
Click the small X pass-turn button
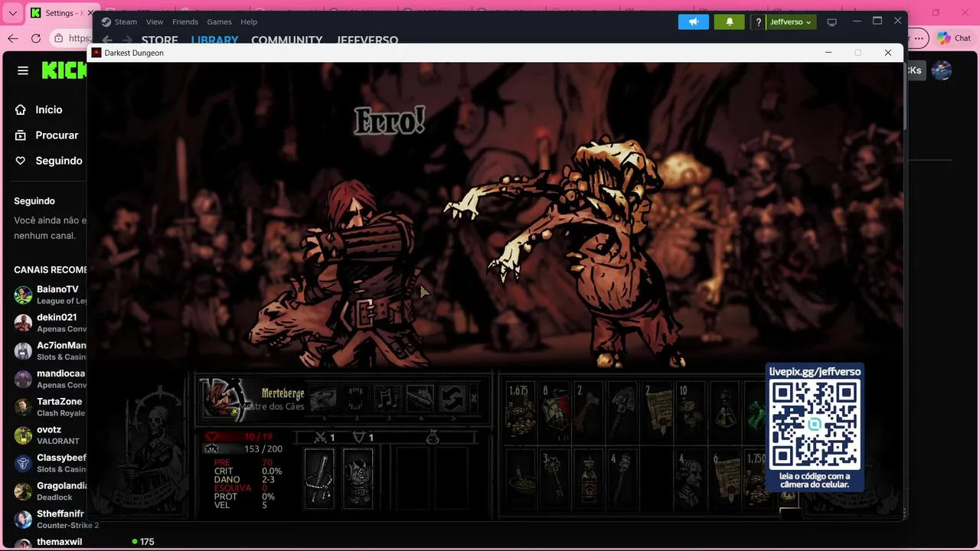474,399
